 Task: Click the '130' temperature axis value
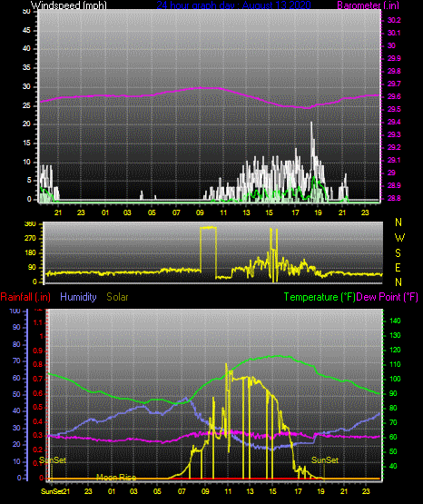click(395, 335)
